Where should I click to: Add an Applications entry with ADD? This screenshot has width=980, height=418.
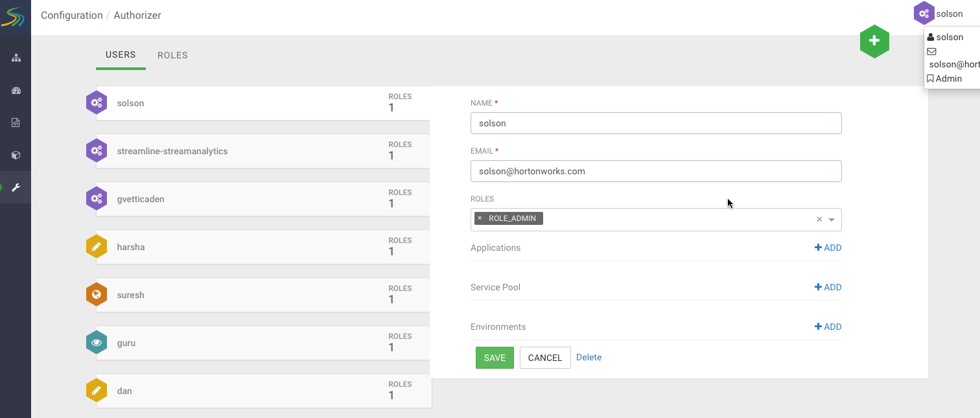828,248
